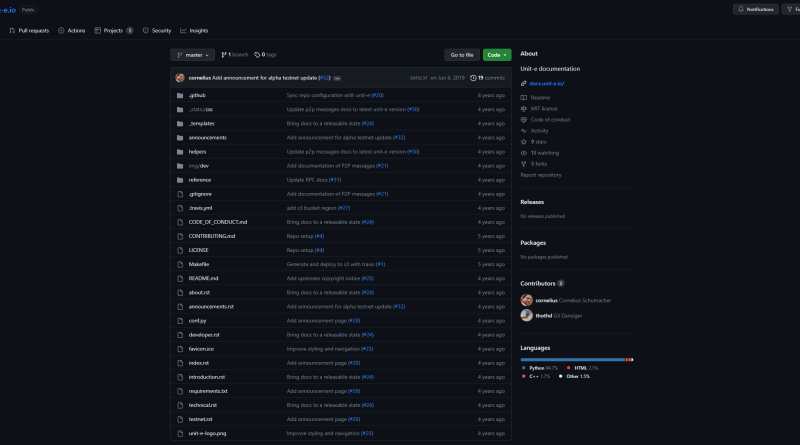The image size is (800, 445).
Task: Click the MIT license scale icon
Action: pyautogui.click(x=523, y=109)
